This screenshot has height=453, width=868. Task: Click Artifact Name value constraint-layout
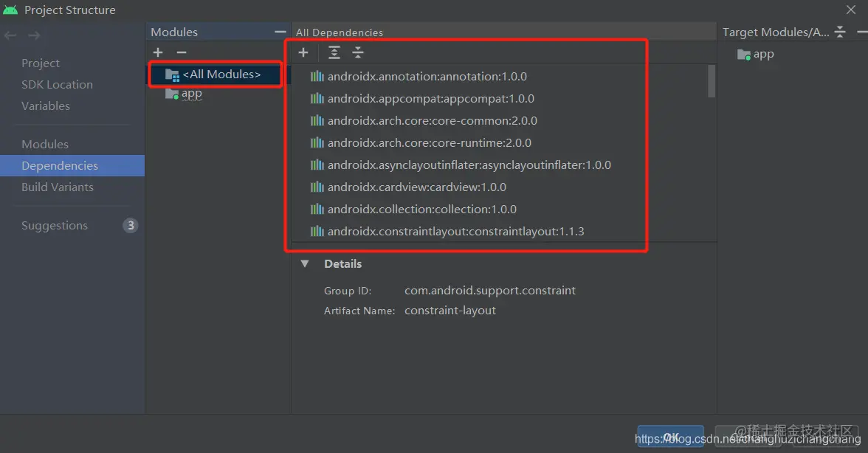450,311
